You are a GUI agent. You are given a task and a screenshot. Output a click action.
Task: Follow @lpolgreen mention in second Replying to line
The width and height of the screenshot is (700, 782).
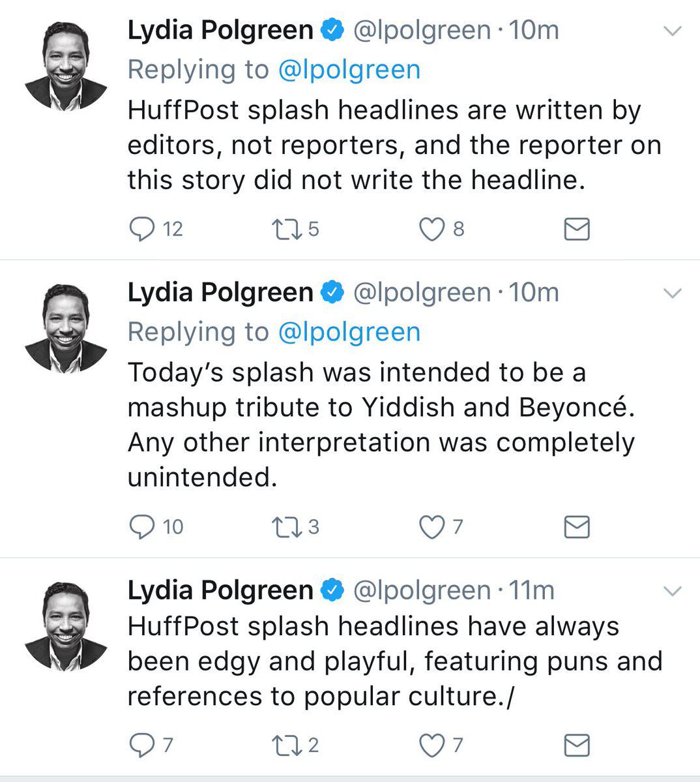[x=349, y=332]
